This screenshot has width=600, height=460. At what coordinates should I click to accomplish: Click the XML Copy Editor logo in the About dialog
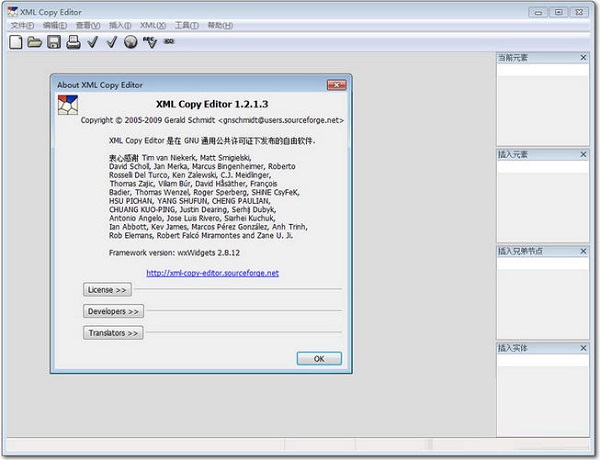point(68,105)
